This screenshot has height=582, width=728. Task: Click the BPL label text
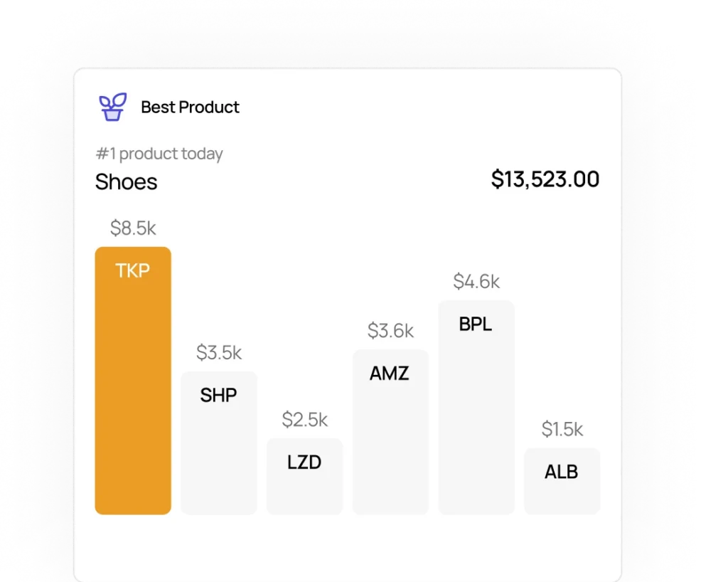click(x=476, y=324)
